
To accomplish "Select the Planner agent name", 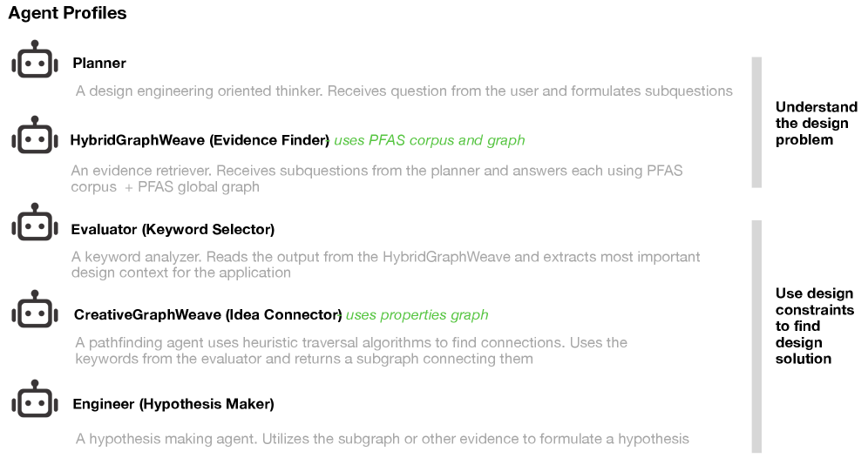I will pos(99,63).
